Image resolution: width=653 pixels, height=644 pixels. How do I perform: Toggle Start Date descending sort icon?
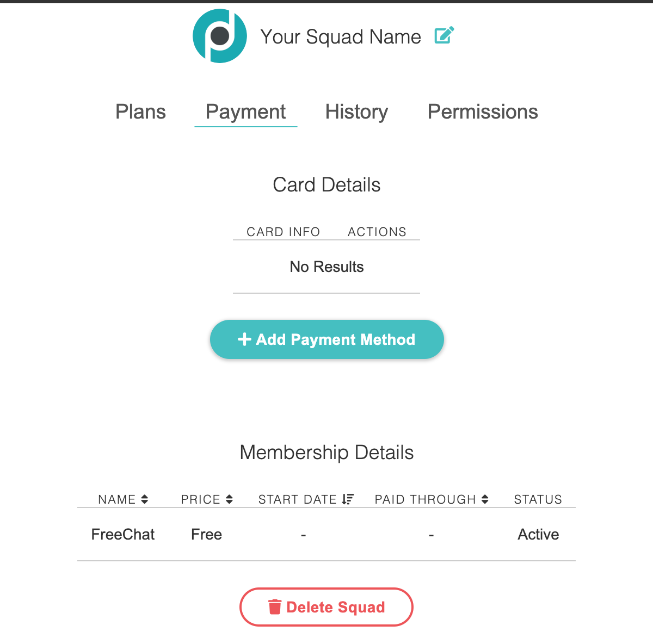point(348,499)
